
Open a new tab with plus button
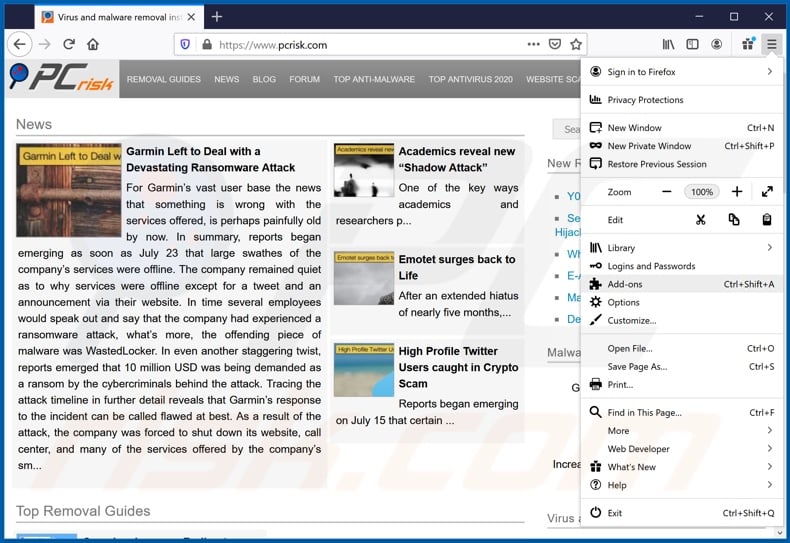[217, 17]
